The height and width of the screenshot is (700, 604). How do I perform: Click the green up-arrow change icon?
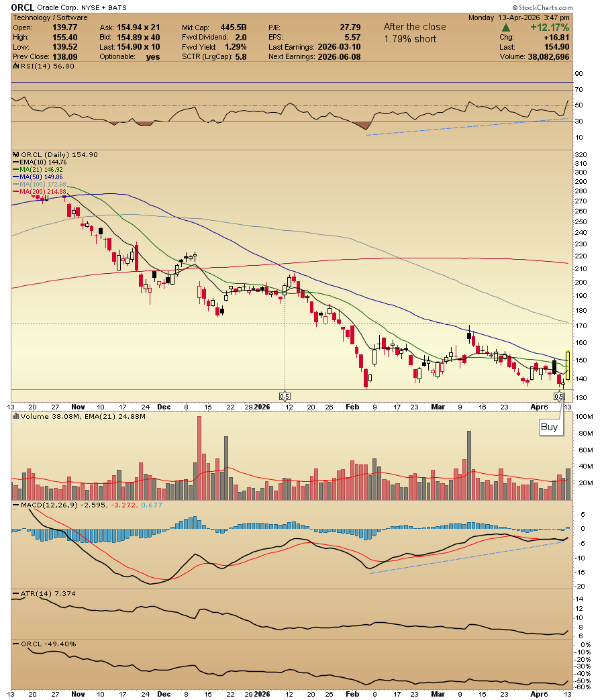point(506,28)
